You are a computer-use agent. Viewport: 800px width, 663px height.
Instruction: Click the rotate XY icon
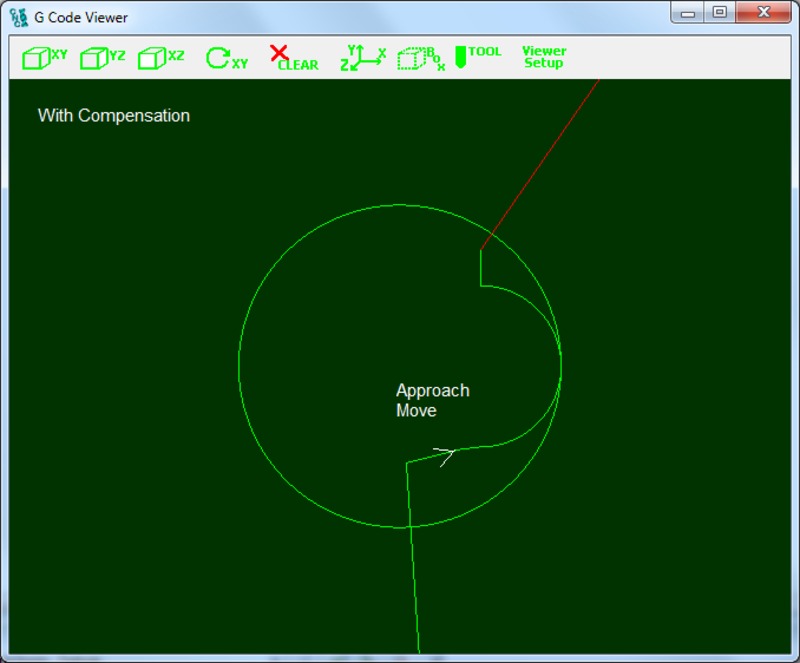click(226, 58)
